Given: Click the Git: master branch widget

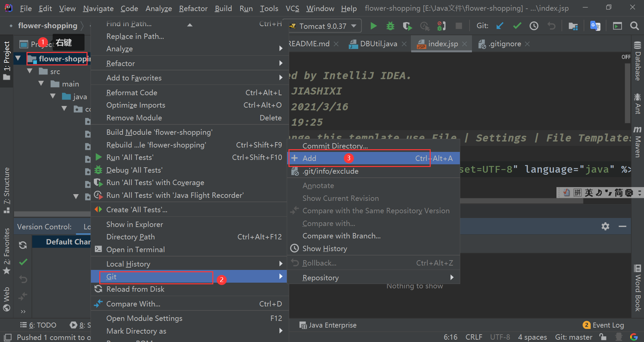Looking at the screenshot, I should [x=574, y=337].
